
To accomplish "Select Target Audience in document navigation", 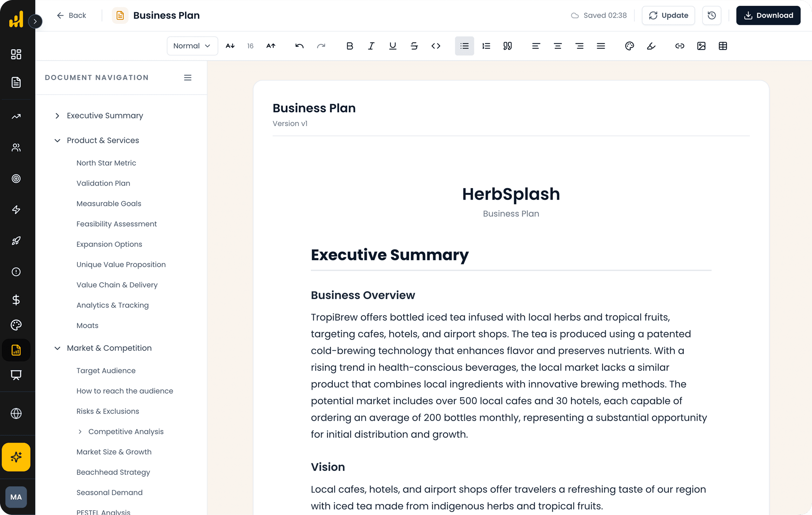I will (x=105, y=370).
